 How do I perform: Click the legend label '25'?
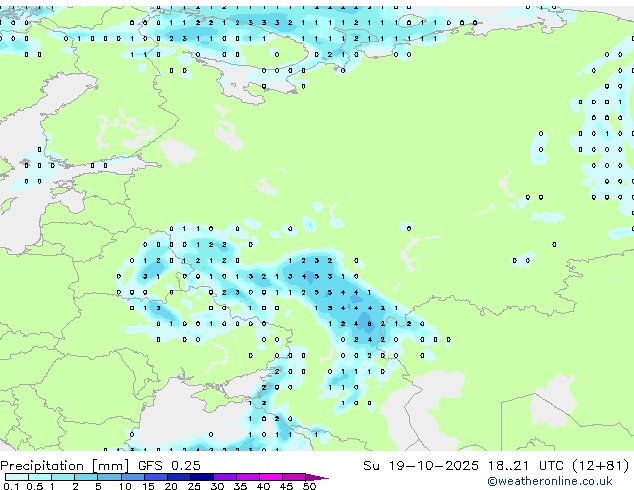tap(194, 486)
